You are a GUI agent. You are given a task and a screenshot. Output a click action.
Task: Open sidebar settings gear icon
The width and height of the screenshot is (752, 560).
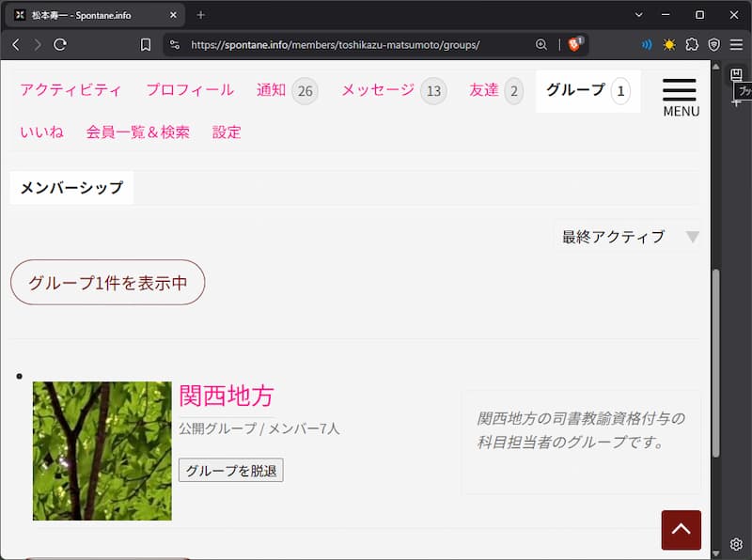(x=736, y=544)
